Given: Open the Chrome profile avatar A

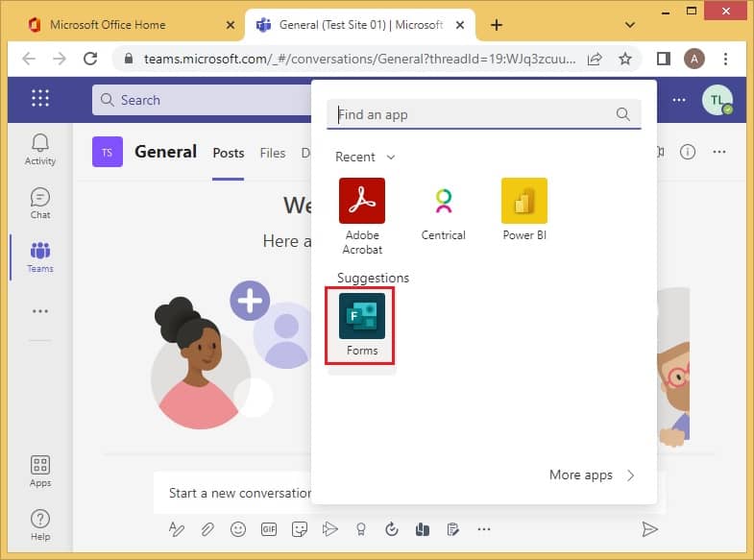Looking at the screenshot, I should pos(693,59).
